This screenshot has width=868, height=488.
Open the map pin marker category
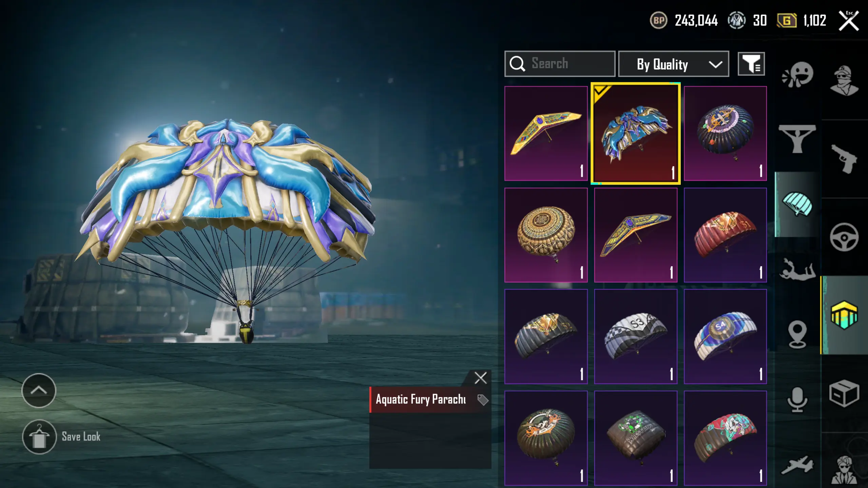[797, 334]
